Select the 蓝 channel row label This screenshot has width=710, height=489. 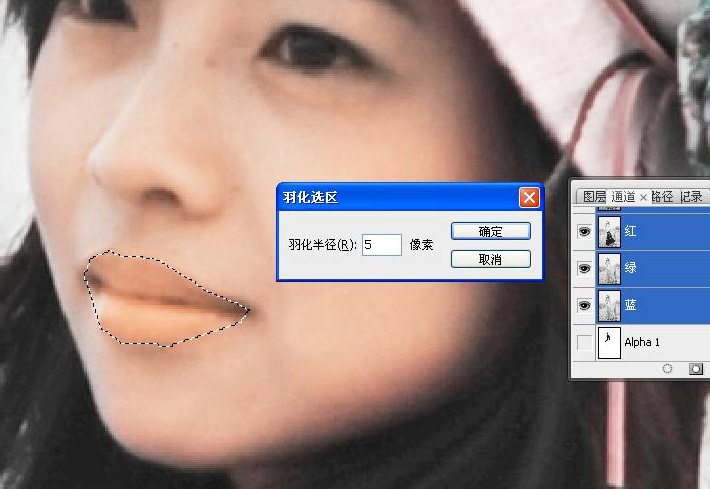[x=630, y=305]
